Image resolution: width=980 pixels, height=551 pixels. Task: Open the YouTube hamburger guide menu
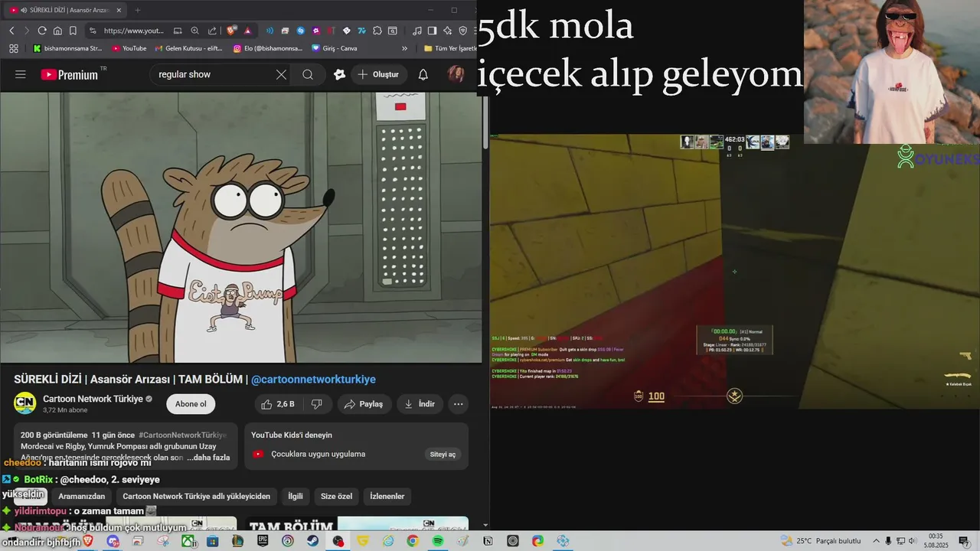coord(21,74)
